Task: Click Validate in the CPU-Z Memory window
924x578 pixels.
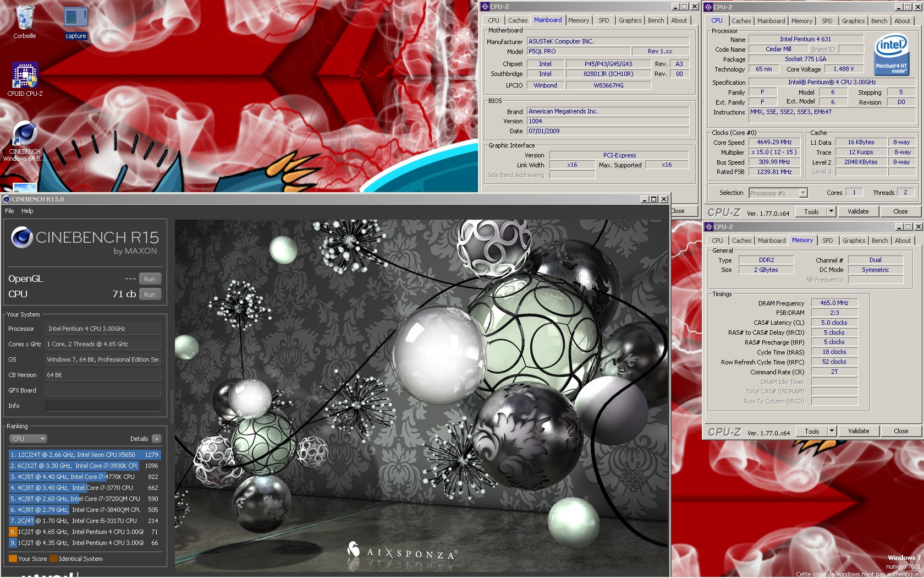Action: pyautogui.click(x=859, y=431)
